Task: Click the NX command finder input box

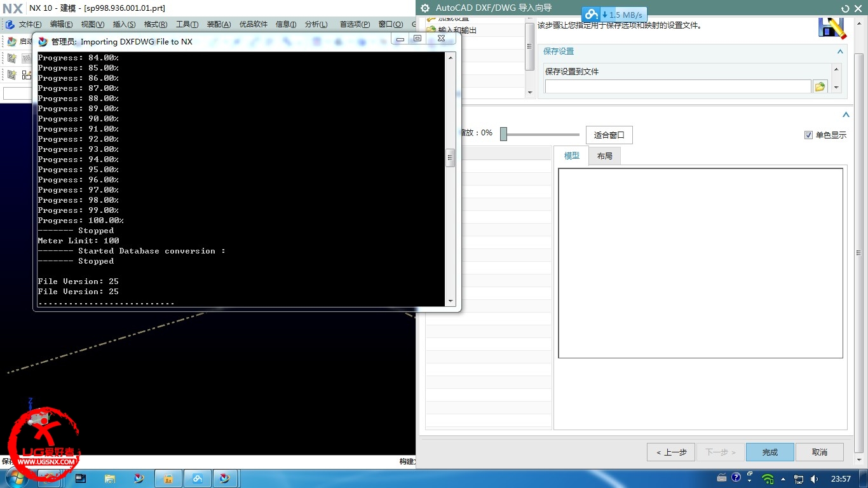Action: click(x=18, y=93)
